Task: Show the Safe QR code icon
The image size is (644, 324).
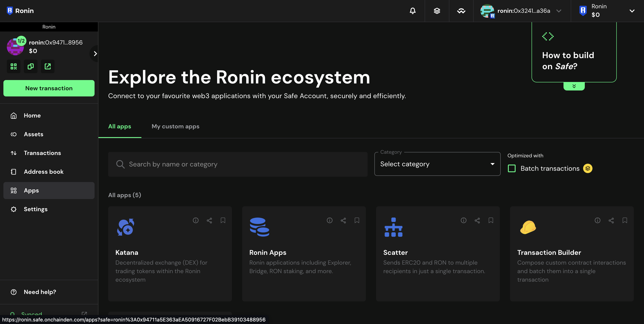Action: tap(13, 66)
